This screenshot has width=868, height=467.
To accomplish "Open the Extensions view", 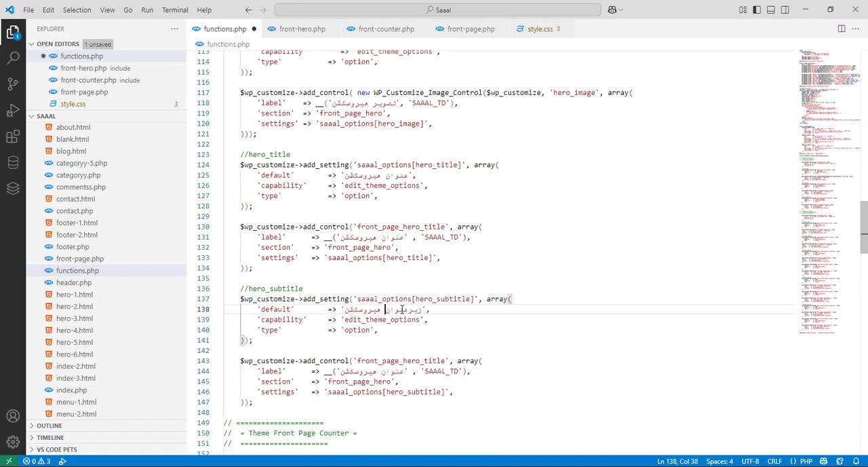I will pos(13,137).
